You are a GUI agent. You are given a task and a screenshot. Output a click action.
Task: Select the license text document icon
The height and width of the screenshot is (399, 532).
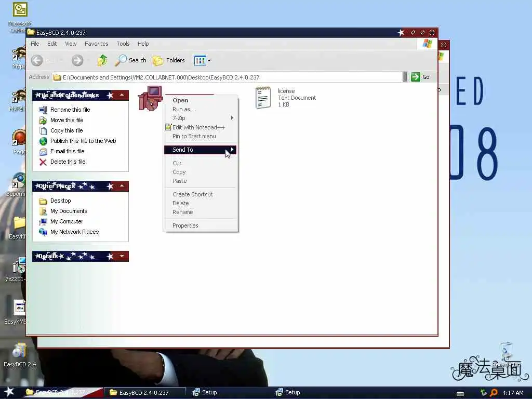coord(263,98)
